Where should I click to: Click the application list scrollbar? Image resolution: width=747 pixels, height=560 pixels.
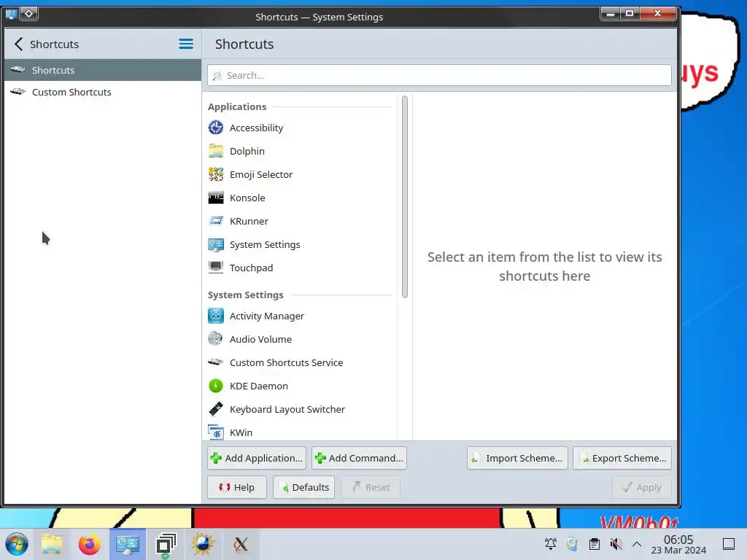[404, 197]
